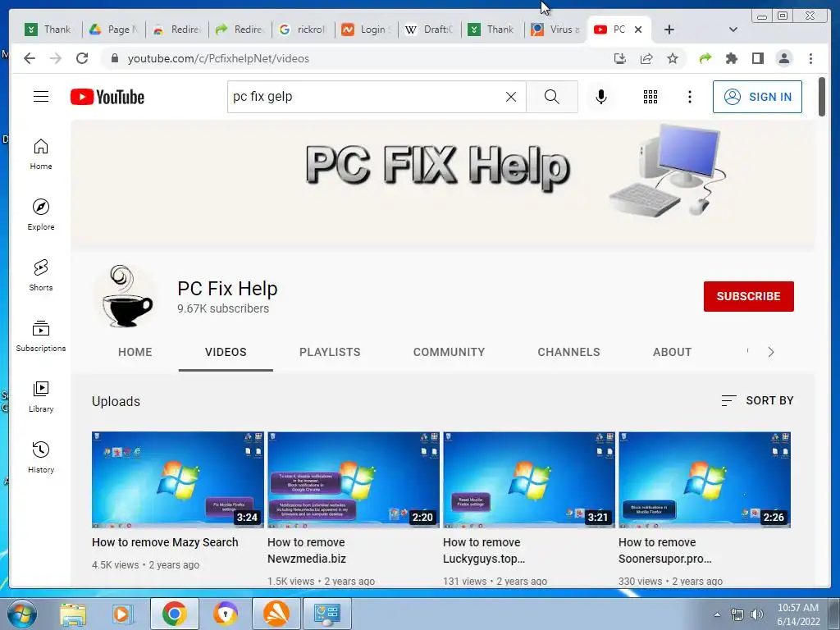
Task: Open the COMMUNITY tab
Action: pos(449,352)
